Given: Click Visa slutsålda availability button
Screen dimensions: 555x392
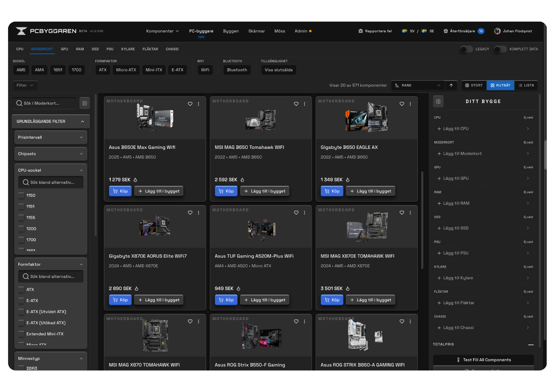Looking at the screenshot, I should pyautogui.click(x=279, y=70).
